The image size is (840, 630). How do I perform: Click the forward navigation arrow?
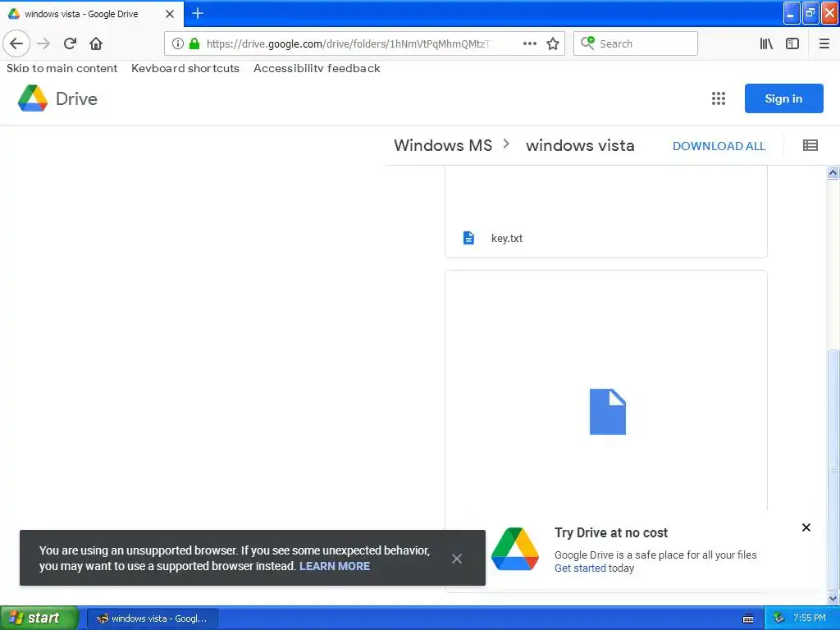43,43
